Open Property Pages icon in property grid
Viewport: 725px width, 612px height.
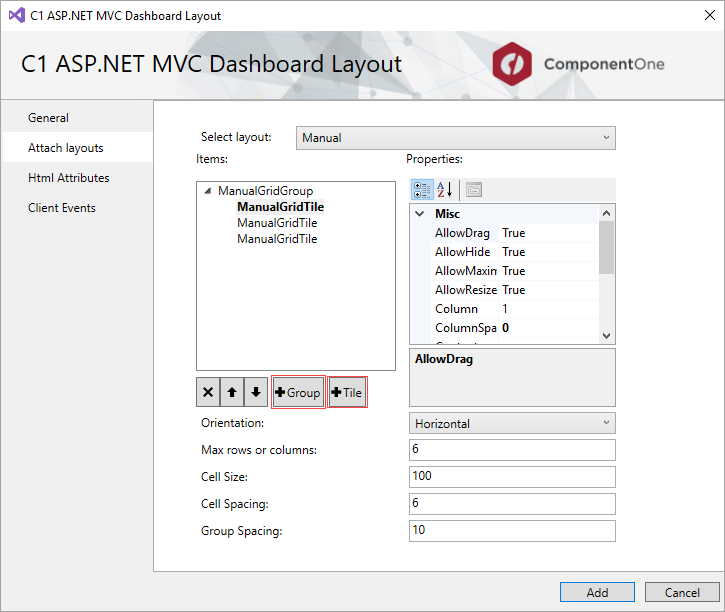474,190
